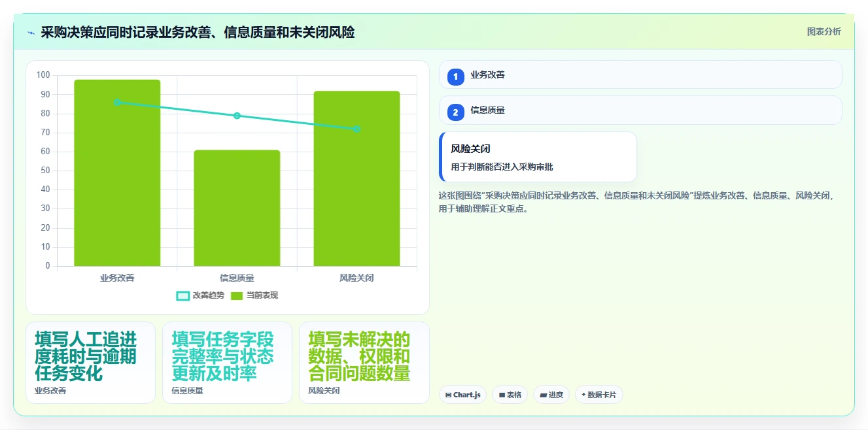Click the page title 采购决策应同时记录业务改善
This screenshot has height=430, width=868.
198,32
